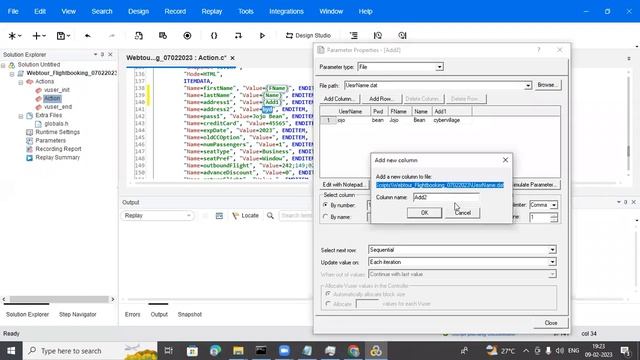
Task: Click the Add Row button
Action: [x=381, y=99]
